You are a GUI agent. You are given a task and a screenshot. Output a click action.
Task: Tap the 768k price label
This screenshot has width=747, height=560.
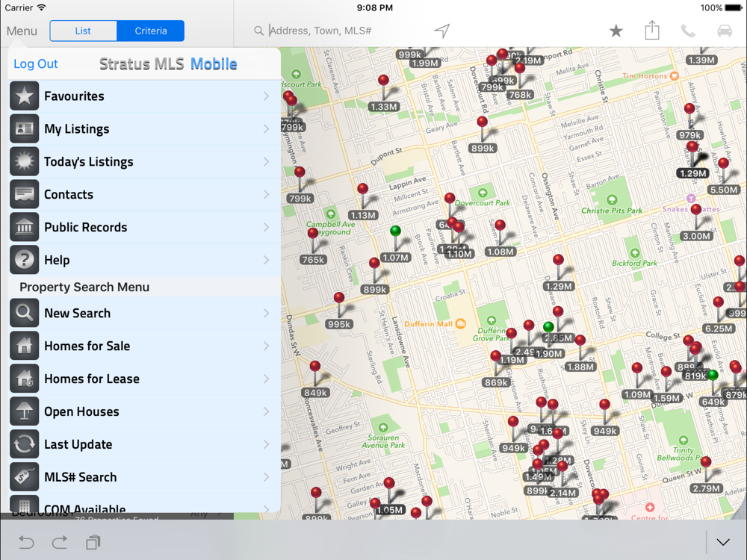520,95
